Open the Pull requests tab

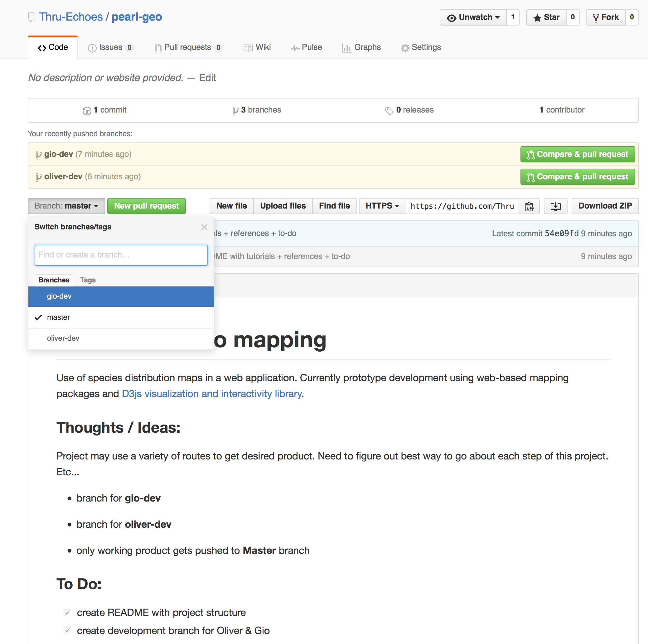pos(188,47)
